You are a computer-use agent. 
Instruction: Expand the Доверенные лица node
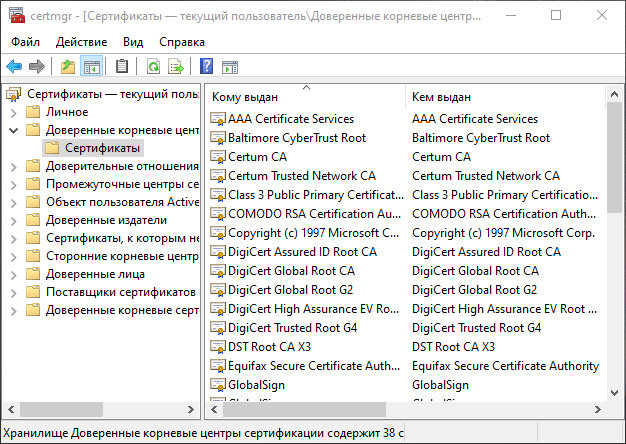pyautogui.click(x=14, y=275)
